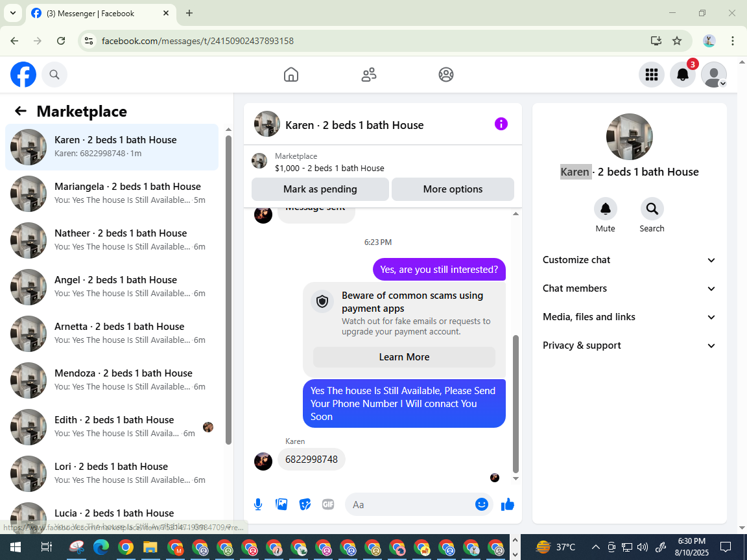This screenshot has width=747, height=560.
Task: Click Learn More about scams
Action: click(x=404, y=357)
